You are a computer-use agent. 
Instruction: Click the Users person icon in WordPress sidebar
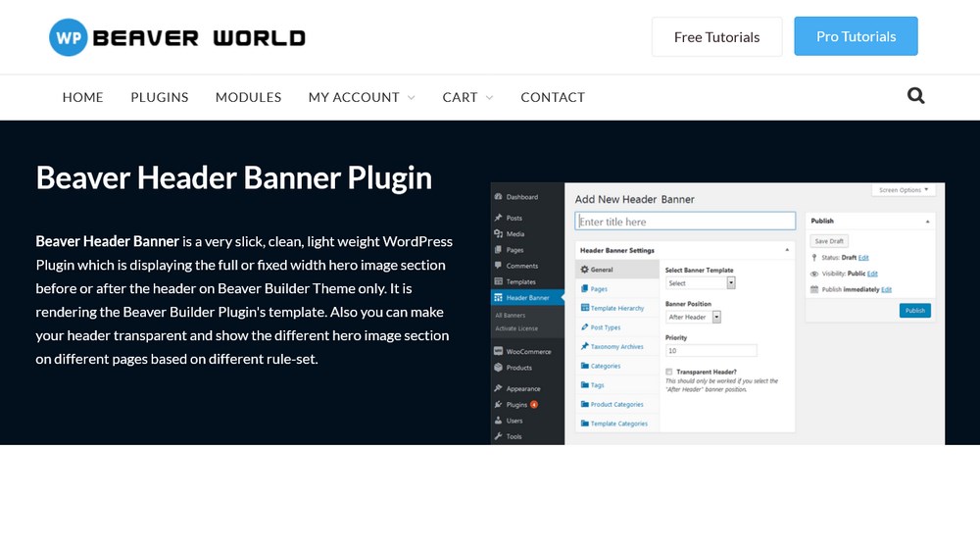[498, 421]
